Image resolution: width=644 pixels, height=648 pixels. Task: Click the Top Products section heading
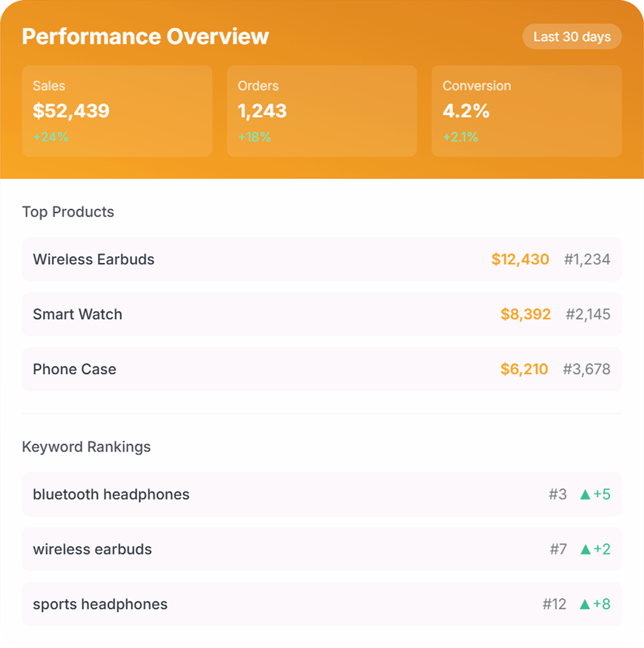pyautogui.click(x=68, y=212)
